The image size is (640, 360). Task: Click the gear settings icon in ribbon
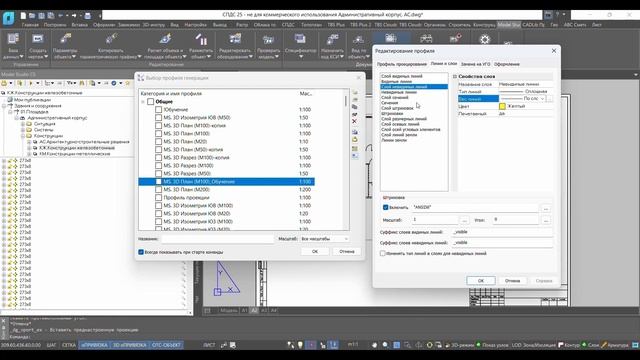point(484,40)
